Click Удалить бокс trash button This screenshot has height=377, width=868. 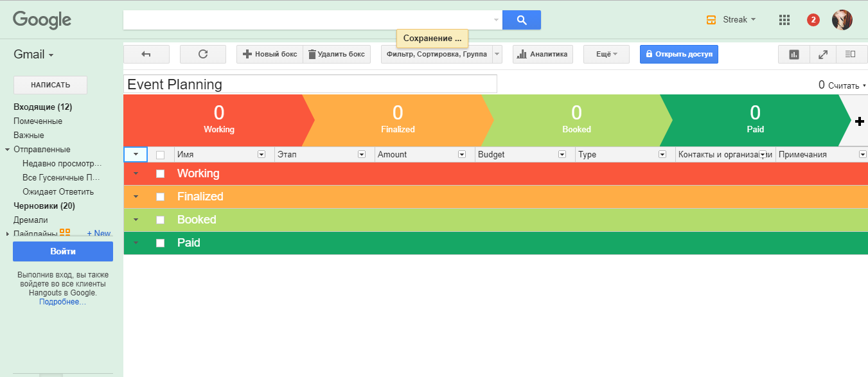coord(337,55)
